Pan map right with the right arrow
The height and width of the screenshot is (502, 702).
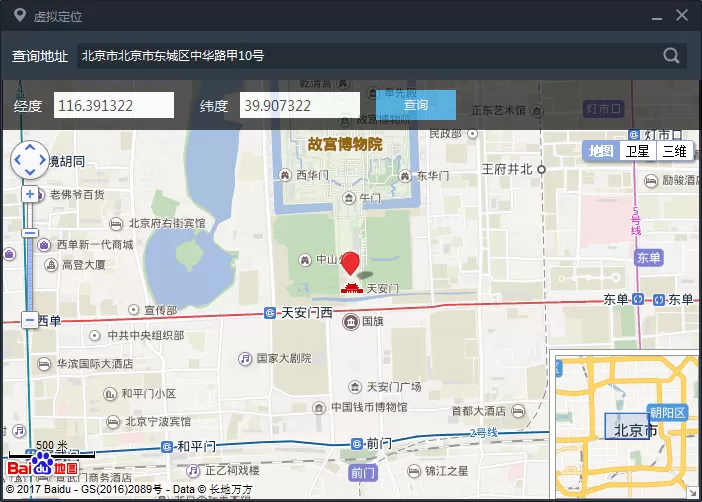(x=43, y=159)
